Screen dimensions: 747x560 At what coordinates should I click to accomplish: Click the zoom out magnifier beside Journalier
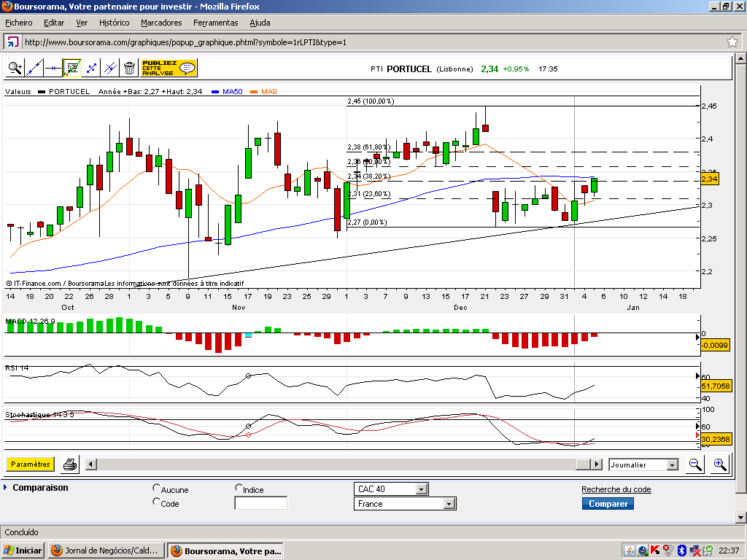[x=695, y=464]
